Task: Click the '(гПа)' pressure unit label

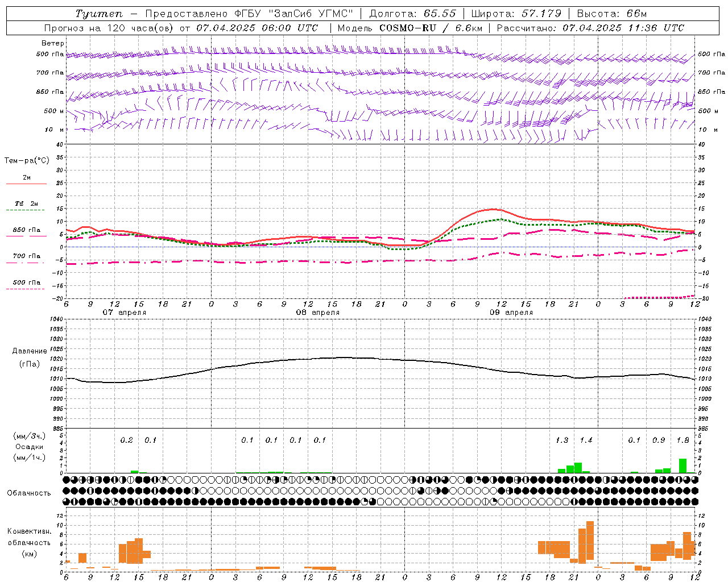Action: point(30,364)
